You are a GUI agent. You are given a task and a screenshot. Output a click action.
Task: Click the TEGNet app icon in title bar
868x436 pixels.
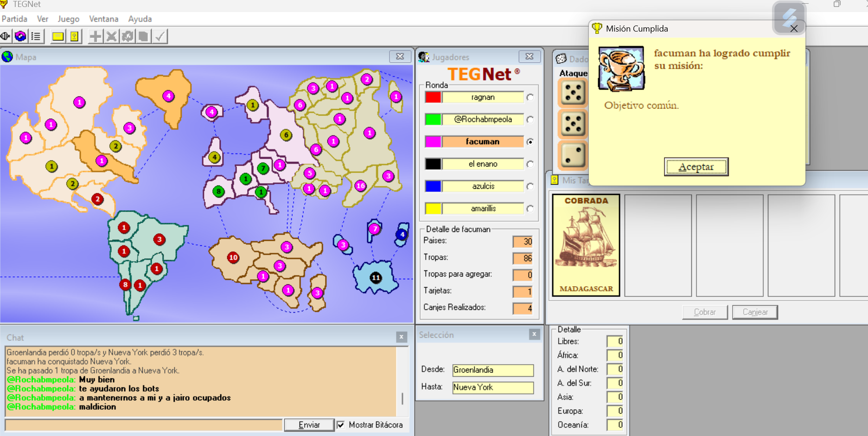4,4
